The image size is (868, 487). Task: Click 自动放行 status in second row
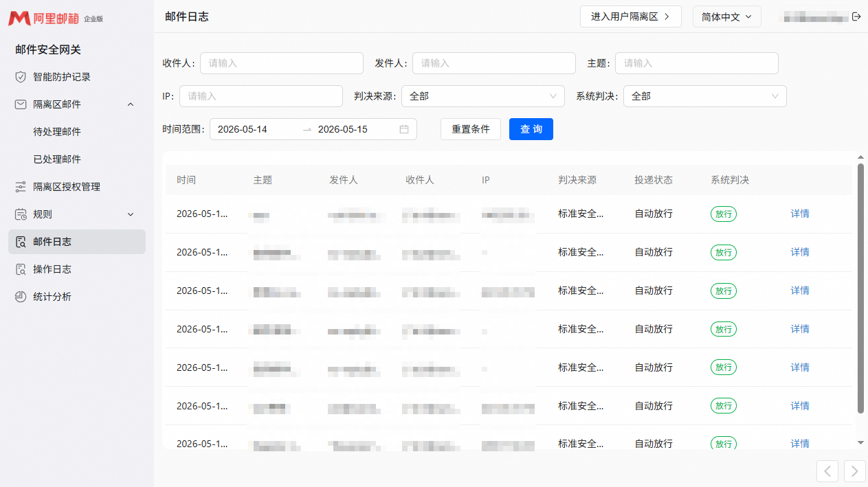654,252
